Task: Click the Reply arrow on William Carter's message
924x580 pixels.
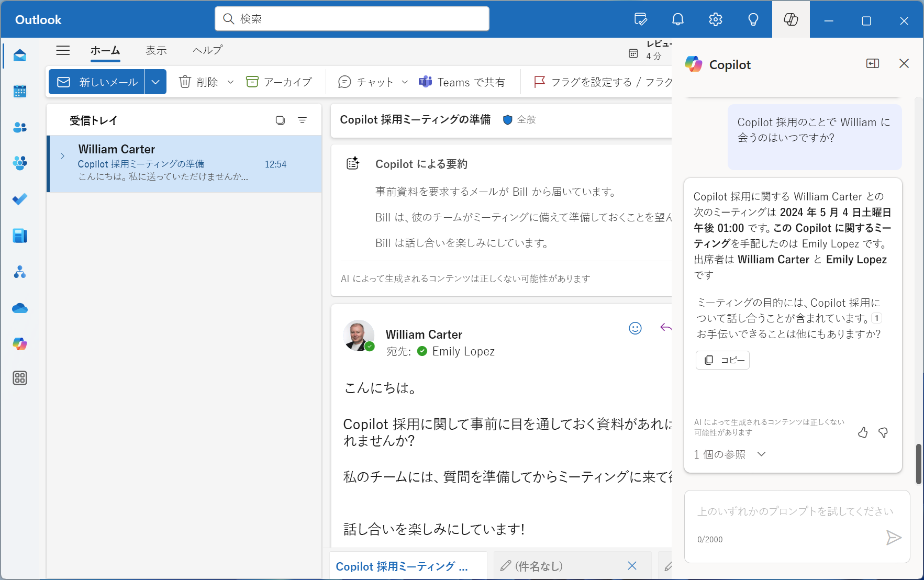Action: coord(665,328)
